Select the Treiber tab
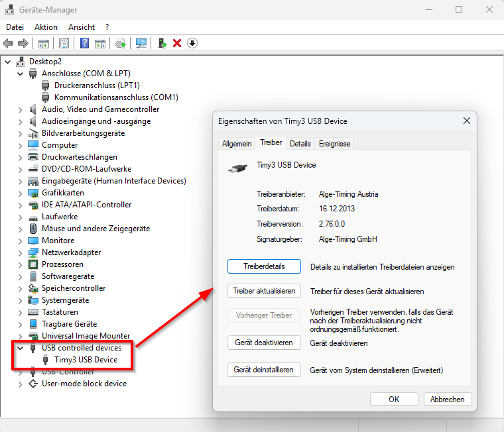 coord(271,142)
